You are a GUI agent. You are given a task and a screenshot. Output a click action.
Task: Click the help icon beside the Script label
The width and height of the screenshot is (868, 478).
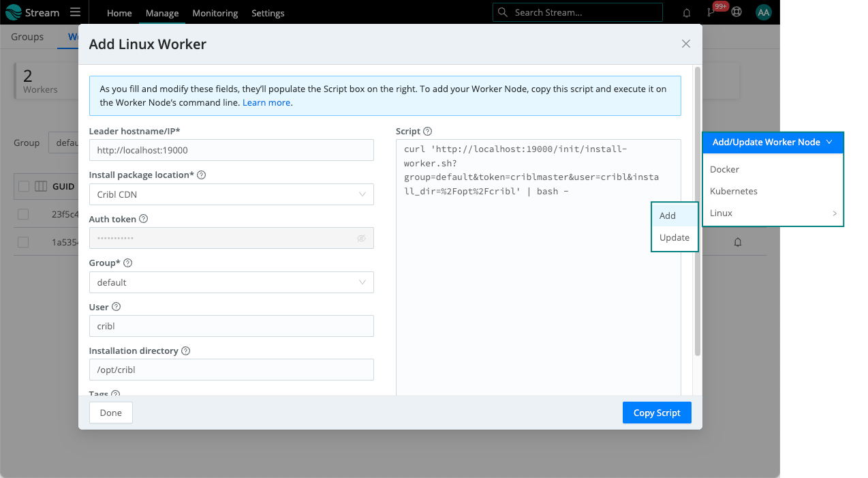427,131
